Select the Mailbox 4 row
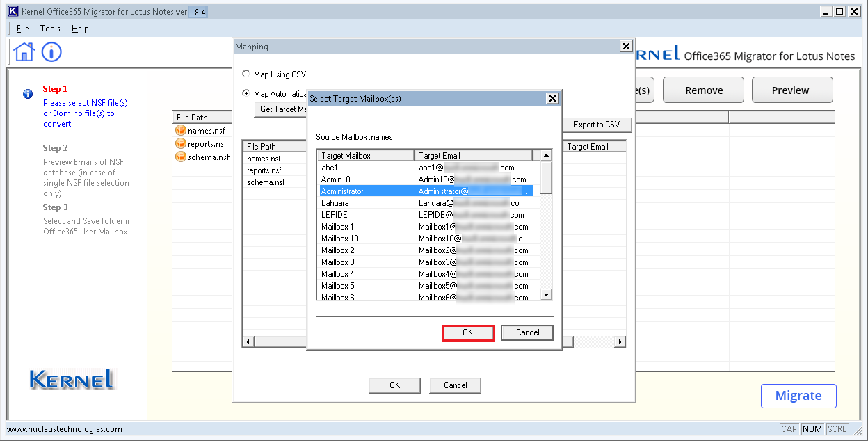The image size is (868, 441). pos(426,274)
